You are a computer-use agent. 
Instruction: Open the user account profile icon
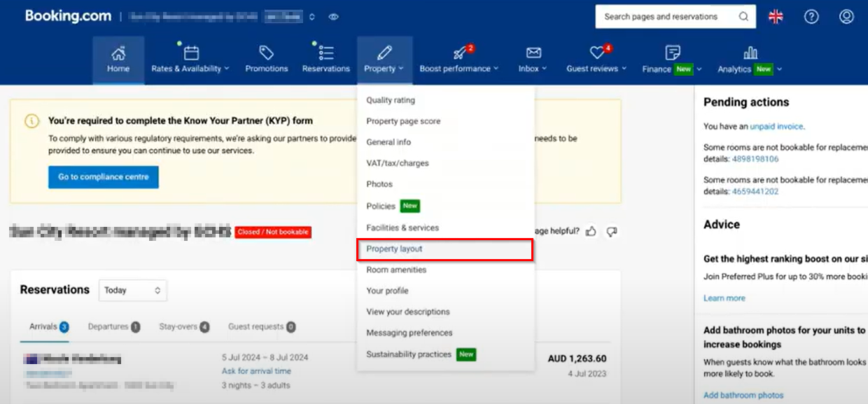[847, 17]
